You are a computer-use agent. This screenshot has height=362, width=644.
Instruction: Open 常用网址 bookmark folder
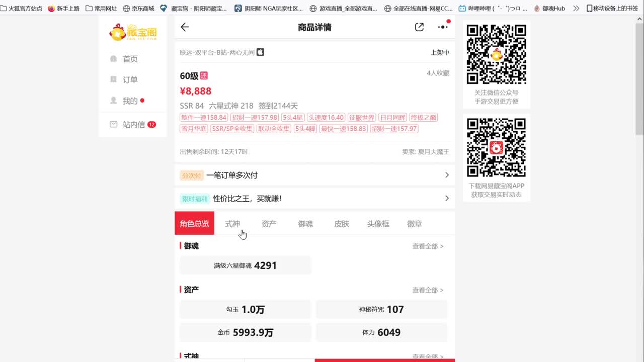[101, 8]
